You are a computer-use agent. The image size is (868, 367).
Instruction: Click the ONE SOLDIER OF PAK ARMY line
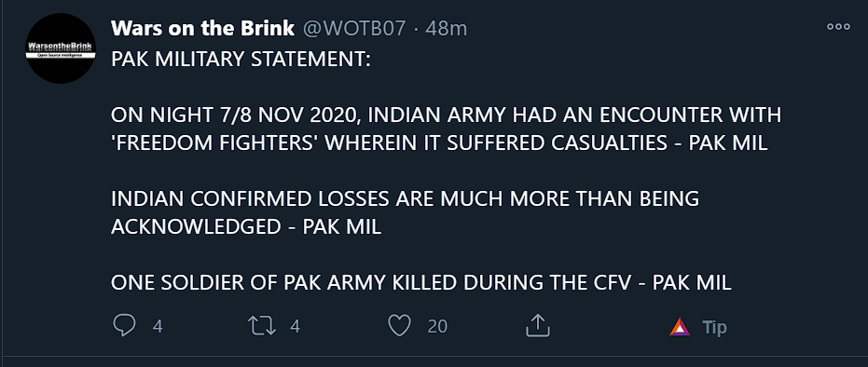pyautogui.click(x=421, y=282)
